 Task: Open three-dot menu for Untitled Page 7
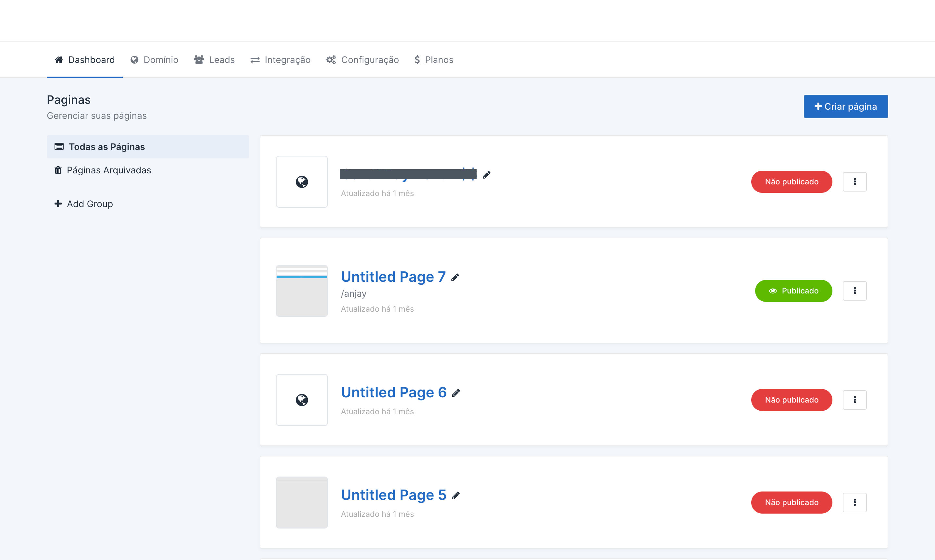pyautogui.click(x=854, y=291)
